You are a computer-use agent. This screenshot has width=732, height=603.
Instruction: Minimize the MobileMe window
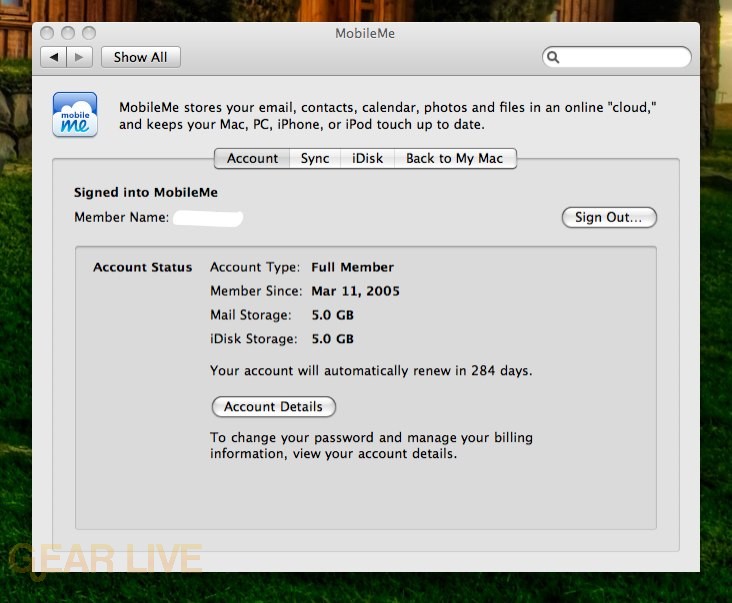coord(68,34)
